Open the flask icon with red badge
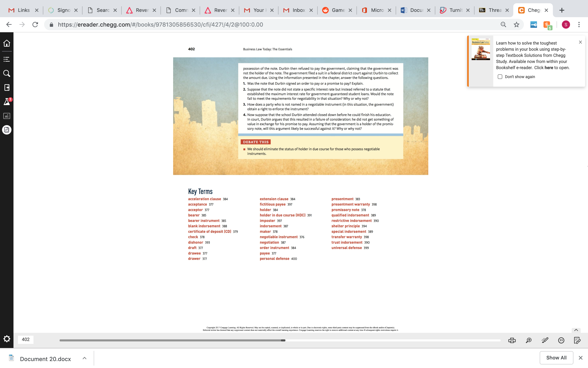588x368 pixels. coord(7,101)
